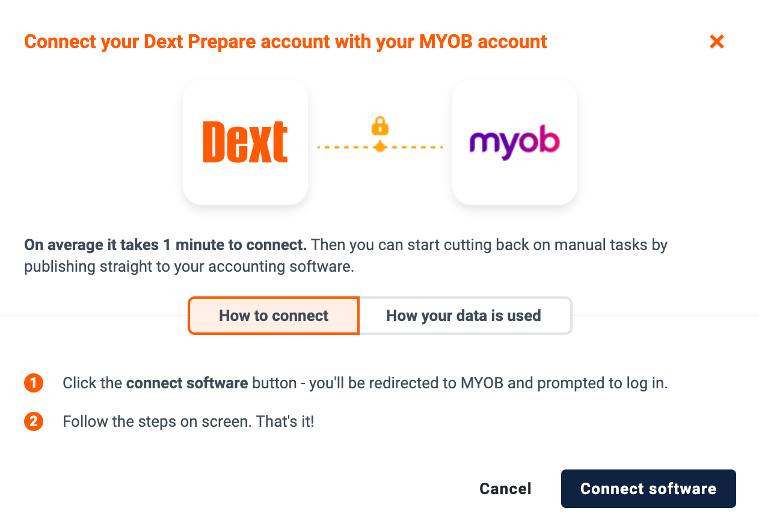Click the Connect your Dext Prepare account heading
The image size is (759, 532).
point(286,42)
